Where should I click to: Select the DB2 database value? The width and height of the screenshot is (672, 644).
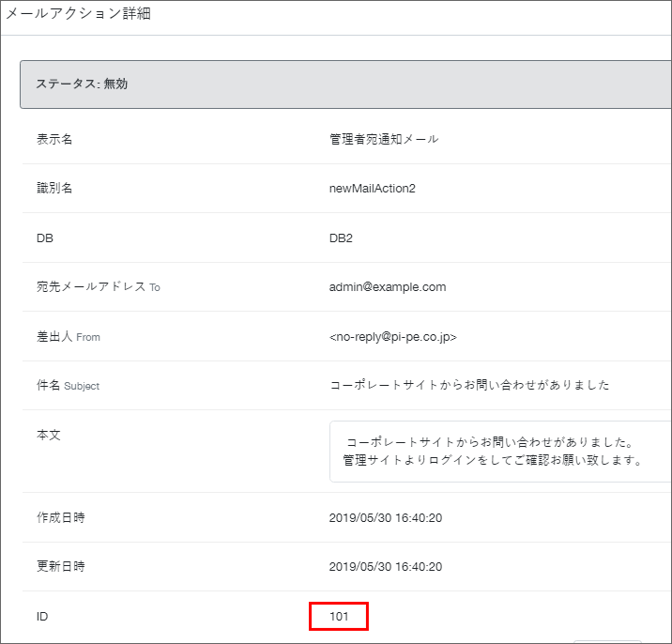pyautogui.click(x=341, y=238)
